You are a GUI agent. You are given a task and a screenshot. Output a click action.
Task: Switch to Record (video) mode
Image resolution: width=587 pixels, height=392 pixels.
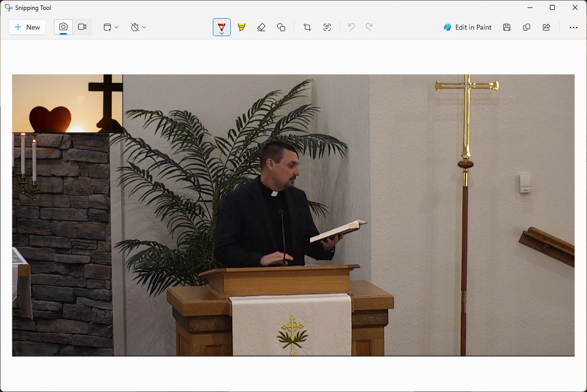82,27
